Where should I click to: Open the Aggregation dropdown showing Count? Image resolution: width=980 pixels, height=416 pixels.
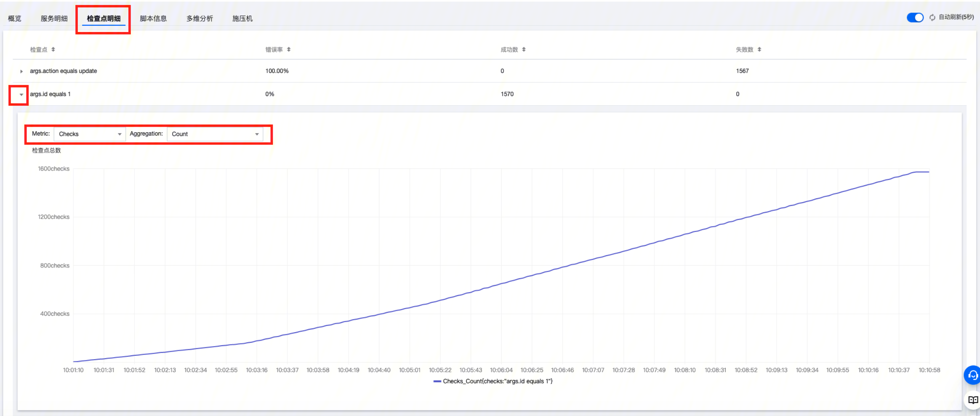click(x=215, y=134)
